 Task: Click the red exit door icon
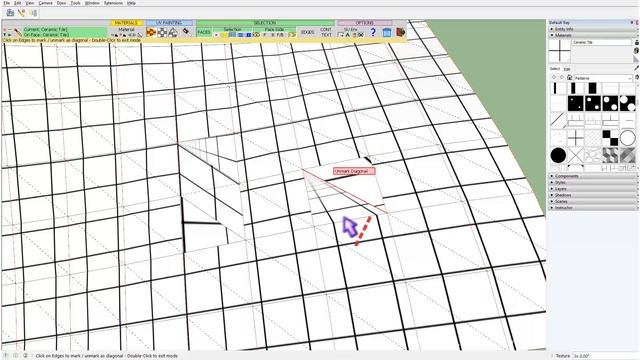[400, 32]
